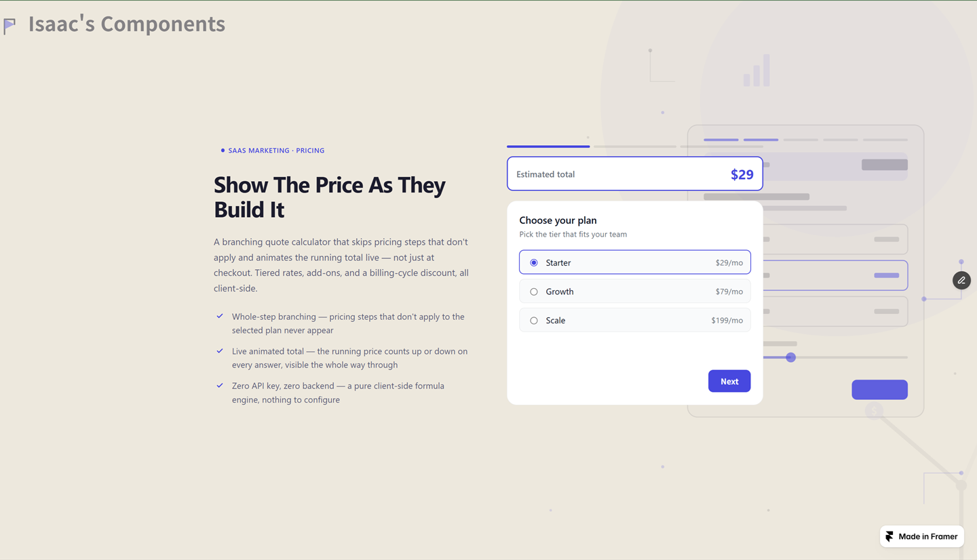Click the Framer logo icon
Image resolution: width=977 pixels, height=560 pixels.
[x=889, y=536]
